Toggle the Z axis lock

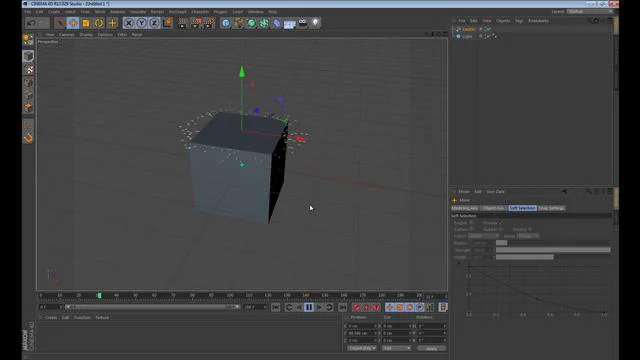tap(154, 23)
